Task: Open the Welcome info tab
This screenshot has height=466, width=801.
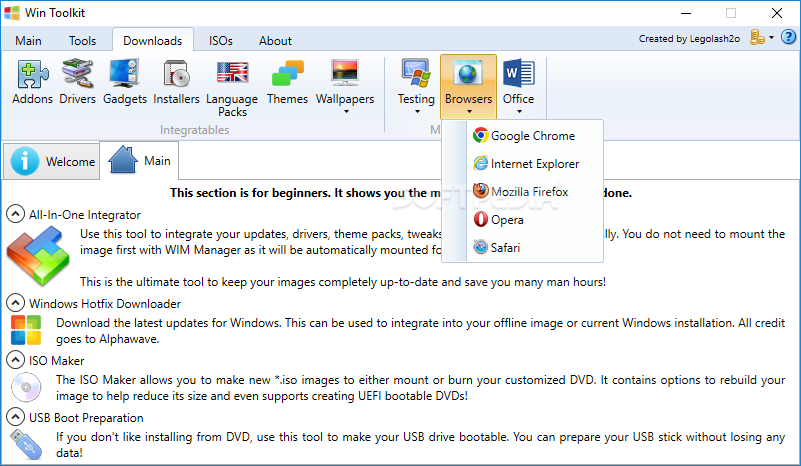Action: click(52, 161)
